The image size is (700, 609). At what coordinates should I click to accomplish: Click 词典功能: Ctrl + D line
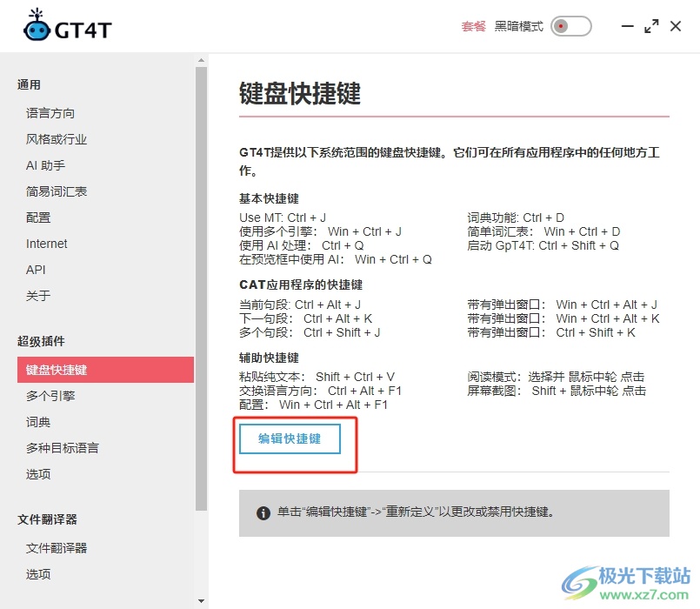(516, 217)
